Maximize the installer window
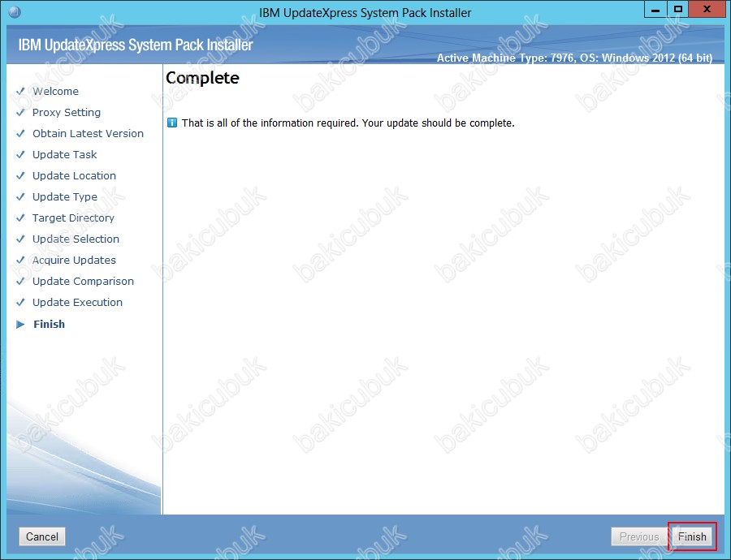This screenshot has height=560, width=731. pyautogui.click(x=678, y=10)
